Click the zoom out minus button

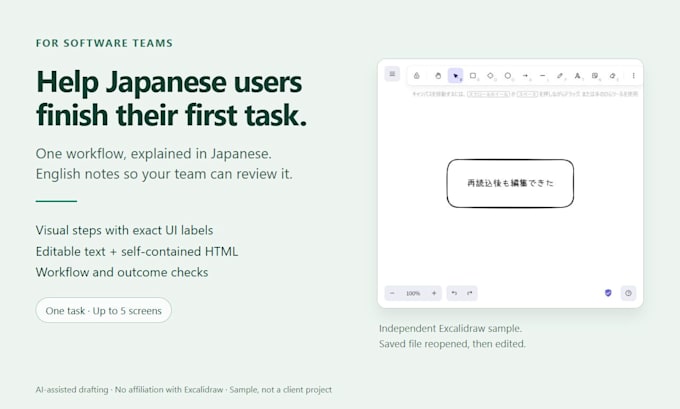392,293
